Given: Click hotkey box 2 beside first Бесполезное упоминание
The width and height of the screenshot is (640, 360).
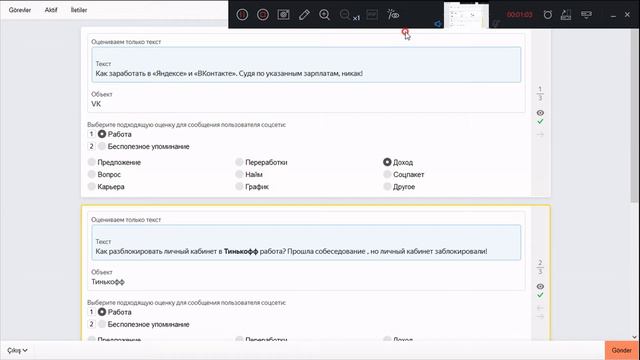Looking at the screenshot, I should (x=91, y=146).
